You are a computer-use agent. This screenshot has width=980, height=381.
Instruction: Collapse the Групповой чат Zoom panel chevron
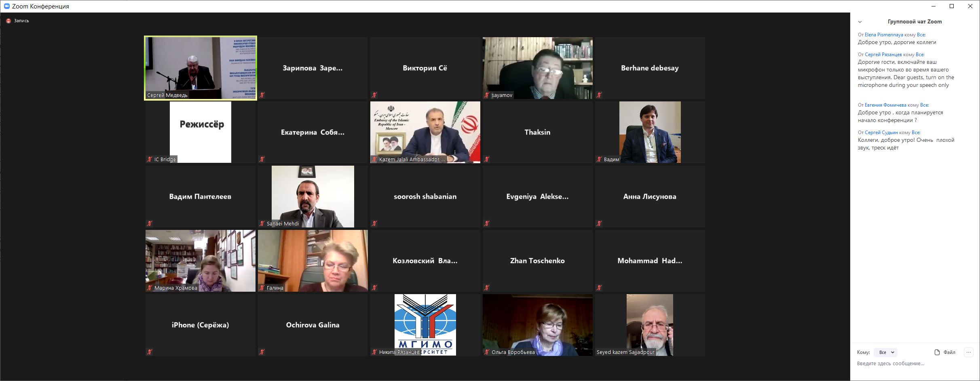(x=860, y=22)
